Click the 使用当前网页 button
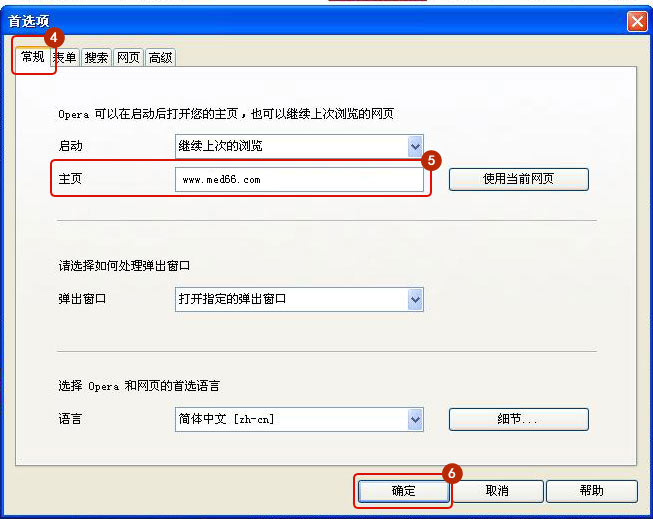 518,179
